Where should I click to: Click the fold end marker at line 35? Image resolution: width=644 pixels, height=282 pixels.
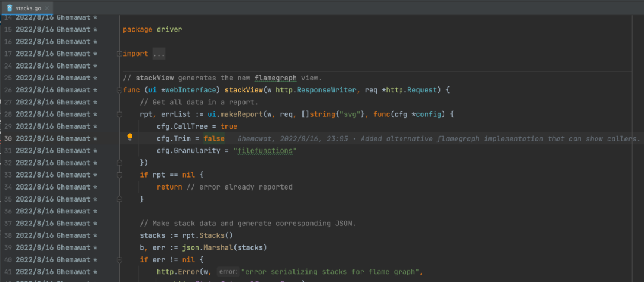pos(119,199)
